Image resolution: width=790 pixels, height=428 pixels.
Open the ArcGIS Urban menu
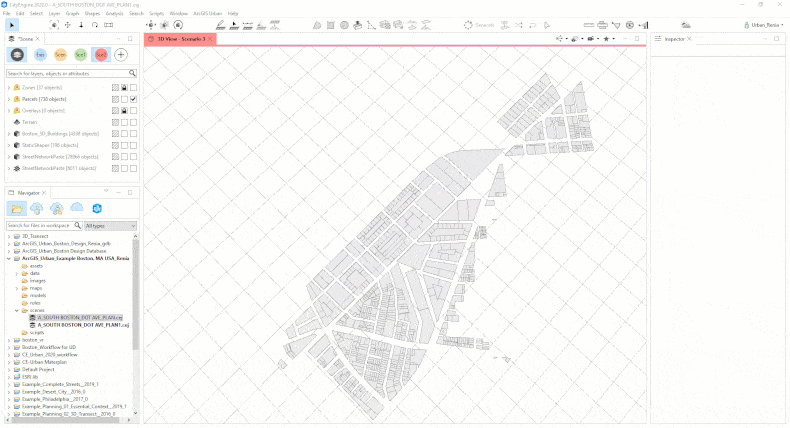click(x=208, y=14)
